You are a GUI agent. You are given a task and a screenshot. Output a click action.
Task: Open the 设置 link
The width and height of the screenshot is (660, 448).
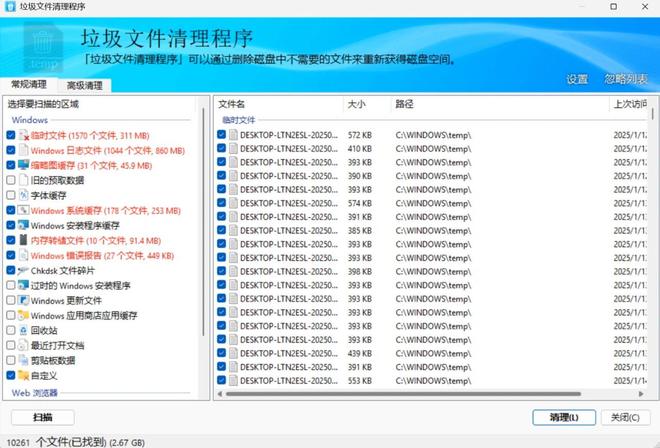(577, 79)
